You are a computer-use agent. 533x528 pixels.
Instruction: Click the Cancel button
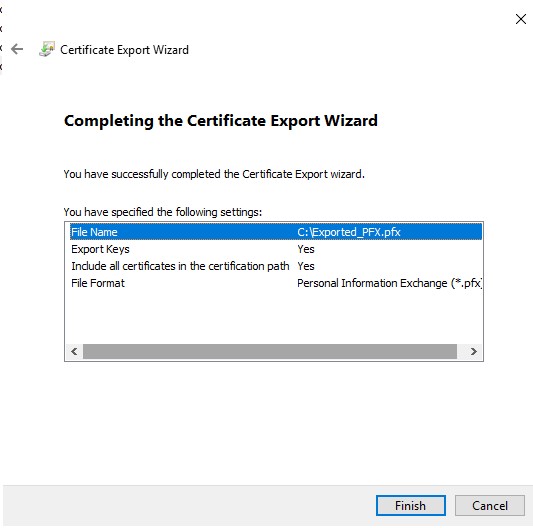point(490,506)
